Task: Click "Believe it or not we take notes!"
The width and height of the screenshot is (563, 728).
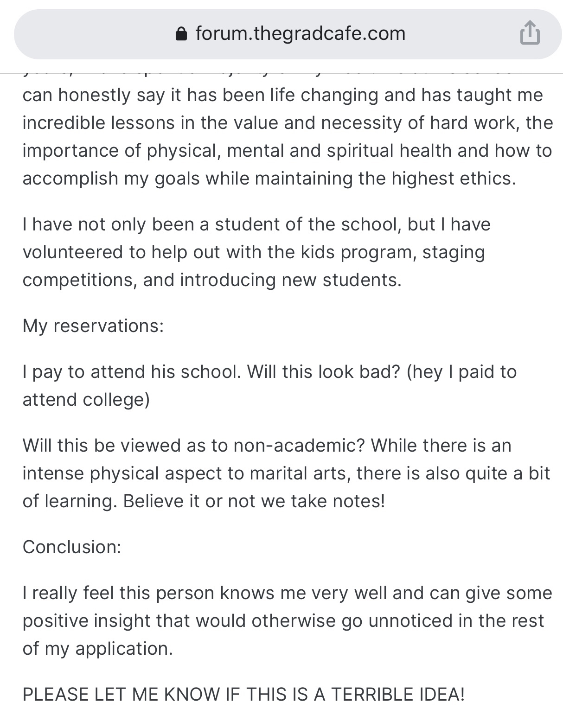Action: point(254,501)
